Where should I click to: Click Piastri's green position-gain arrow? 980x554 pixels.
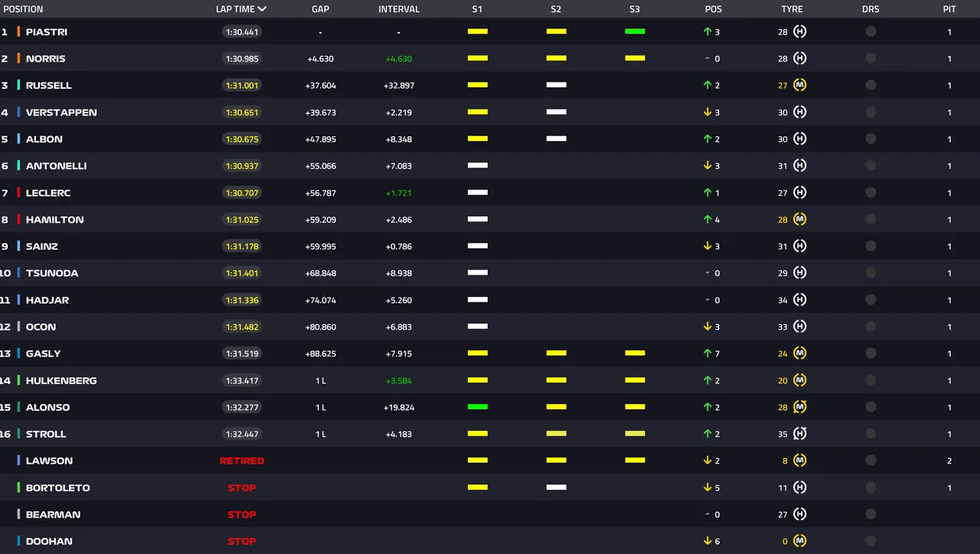pos(707,32)
